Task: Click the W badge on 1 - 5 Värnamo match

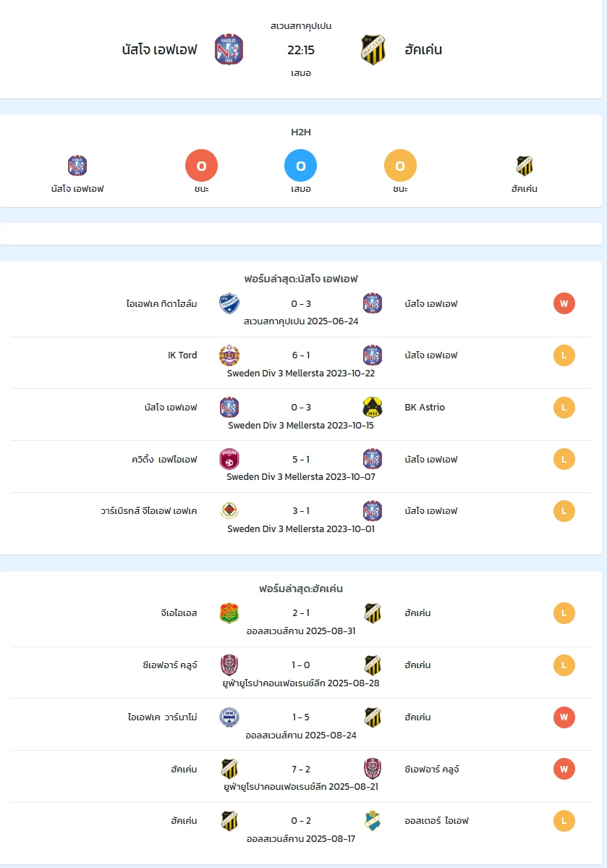Action: coord(564,717)
